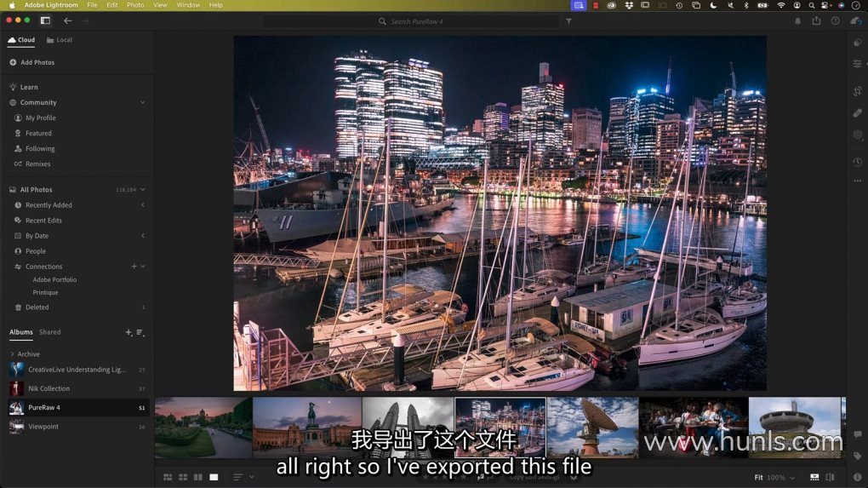Image resolution: width=868 pixels, height=488 pixels.
Task: Switch to the Local tab
Action: pos(60,40)
